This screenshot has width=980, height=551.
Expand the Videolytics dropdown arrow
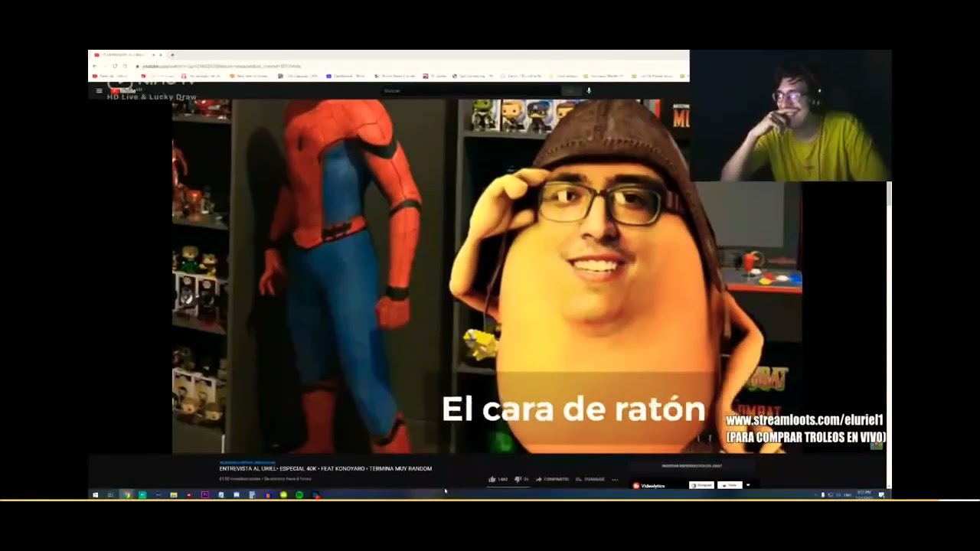click(x=748, y=485)
